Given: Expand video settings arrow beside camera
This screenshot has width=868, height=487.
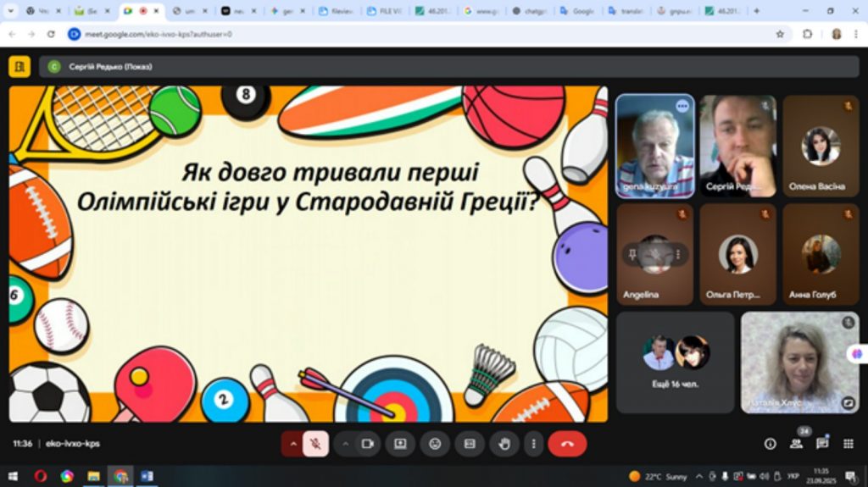Looking at the screenshot, I should point(345,444).
